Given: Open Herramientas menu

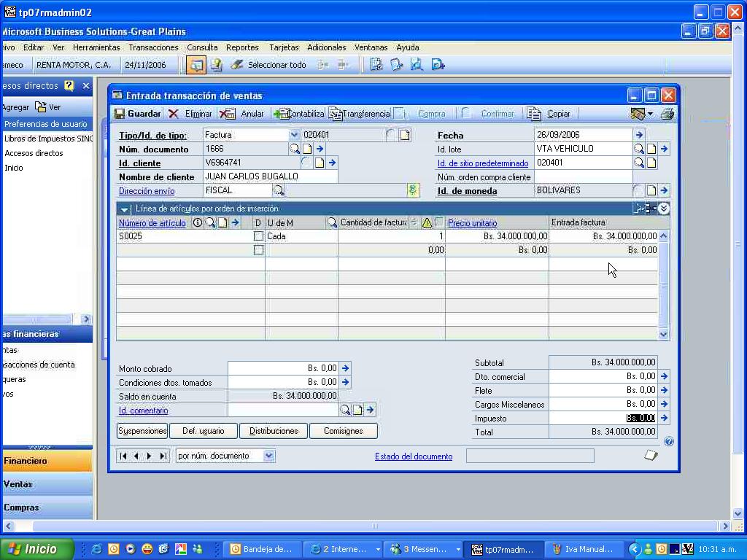Looking at the screenshot, I should pyautogui.click(x=96, y=47).
